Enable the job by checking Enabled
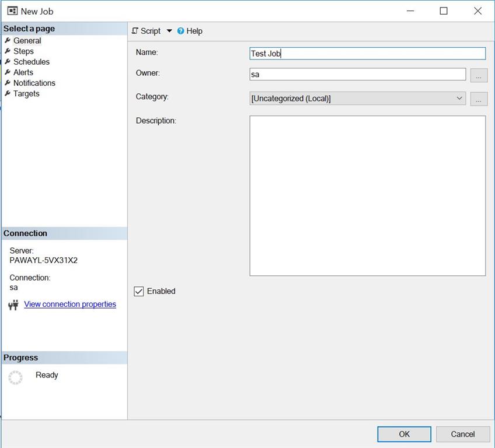 click(138, 291)
